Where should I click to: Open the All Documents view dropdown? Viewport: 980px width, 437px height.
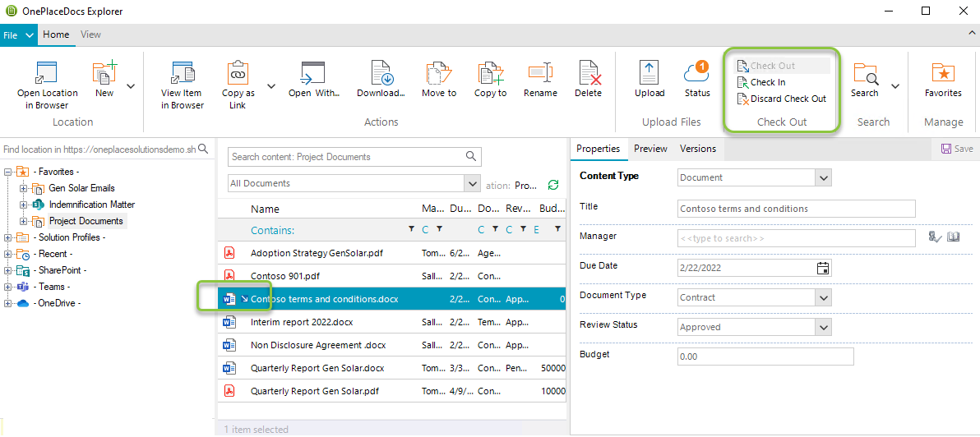tap(473, 183)
